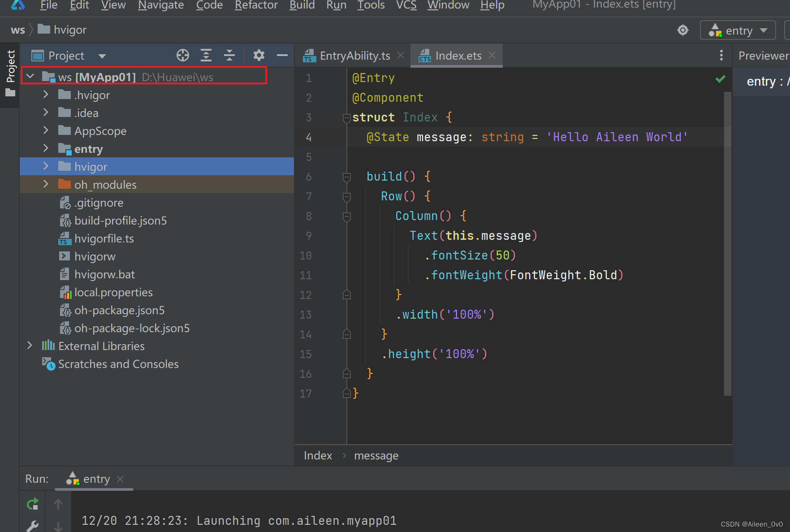The height and width of the screenshot is (532, 790).
Task: Click the green inspection checkmark in editor
Action: point(720,79)
